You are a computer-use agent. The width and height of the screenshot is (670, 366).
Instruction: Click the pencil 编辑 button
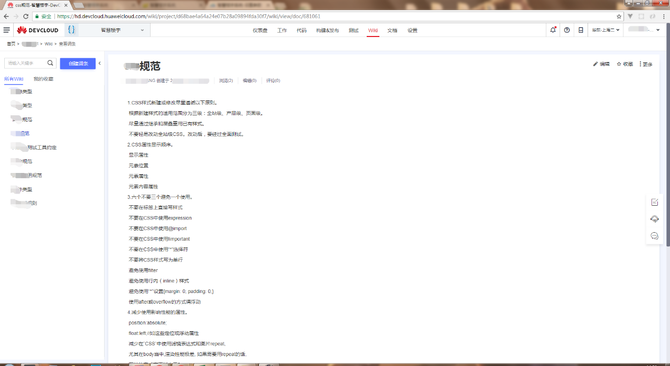[601, 64]
